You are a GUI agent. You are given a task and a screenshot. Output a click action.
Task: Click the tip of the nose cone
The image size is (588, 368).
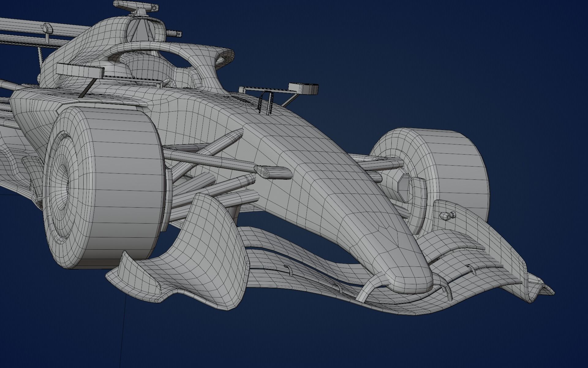click(412, 281)
